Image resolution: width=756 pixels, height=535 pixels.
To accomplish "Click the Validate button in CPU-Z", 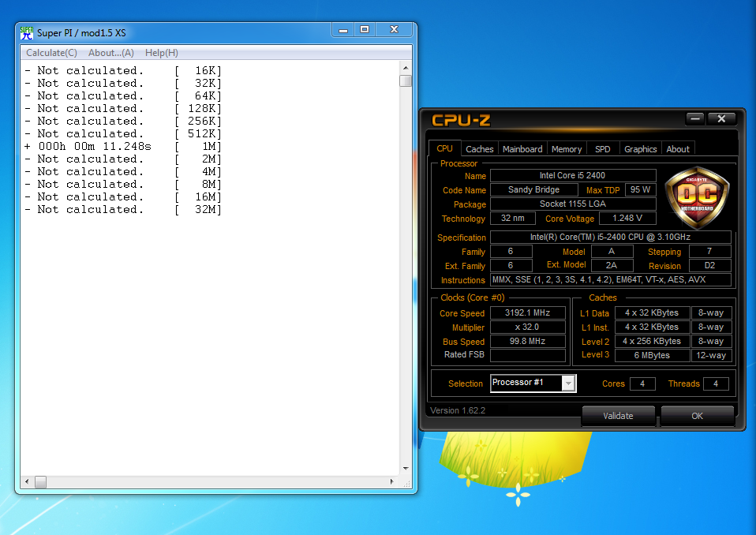I will (618, 416).
